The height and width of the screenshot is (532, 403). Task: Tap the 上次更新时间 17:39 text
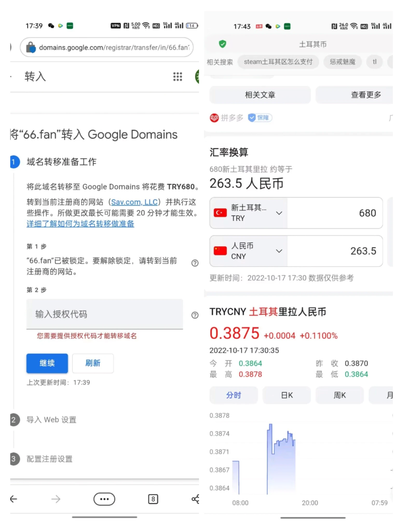(58, 382)
